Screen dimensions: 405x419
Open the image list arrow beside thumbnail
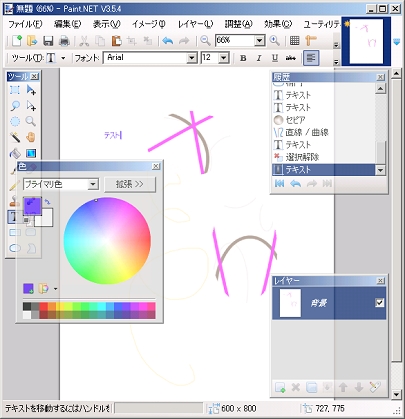[397, 42]
